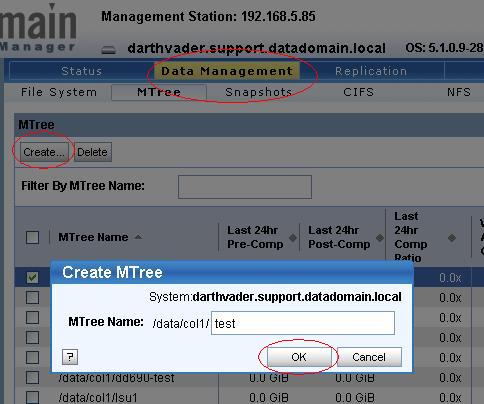Screen dimensions: 484x404
Task: Click Management Station: 192.168.5.85 text
Action: click(208, 16)
